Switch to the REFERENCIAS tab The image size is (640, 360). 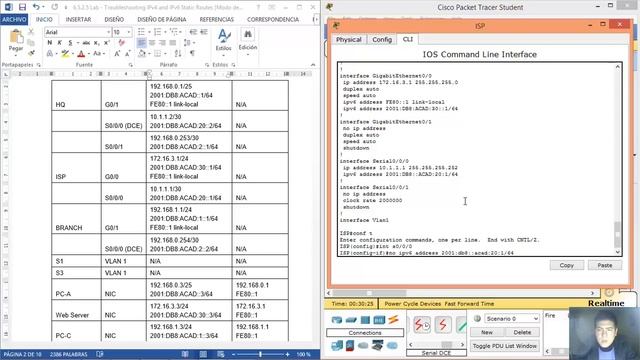pyautogui.click(x=217, y=19)
